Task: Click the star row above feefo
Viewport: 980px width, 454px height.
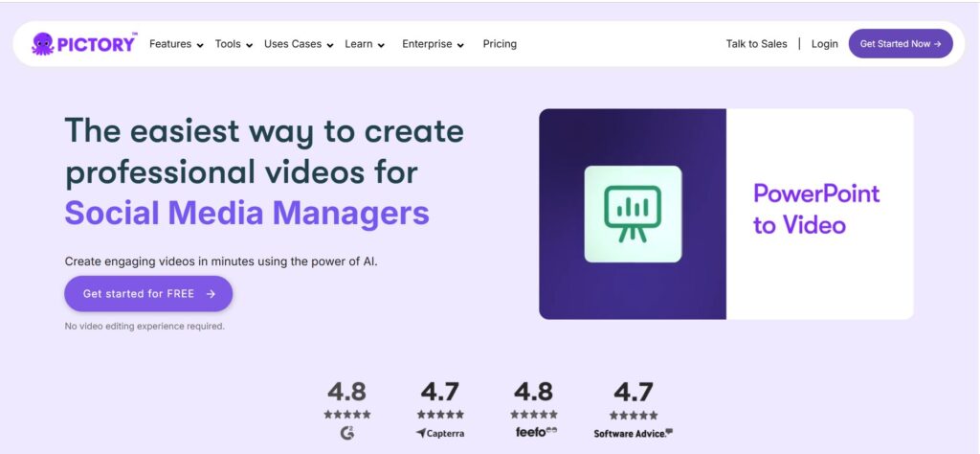Action: tap(534, 414)
